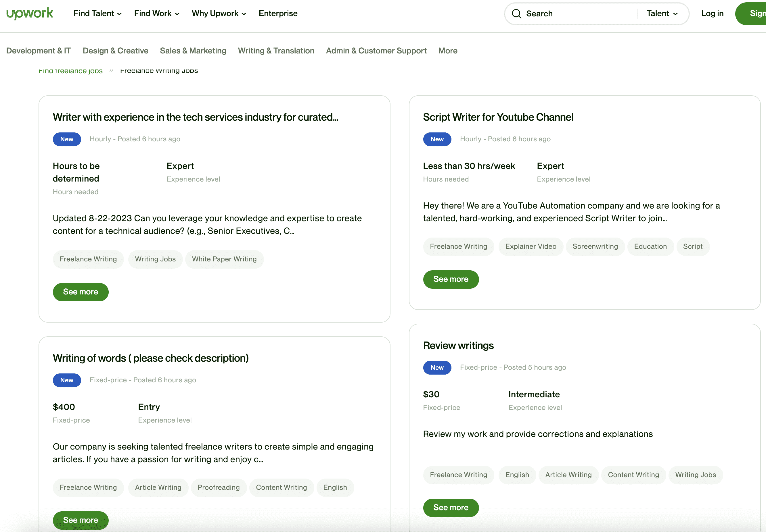Image resolution: width=766 pixels, height=532 pixels.
Task: Select the White Paper Writing tag
Action: tap(224, 259)
